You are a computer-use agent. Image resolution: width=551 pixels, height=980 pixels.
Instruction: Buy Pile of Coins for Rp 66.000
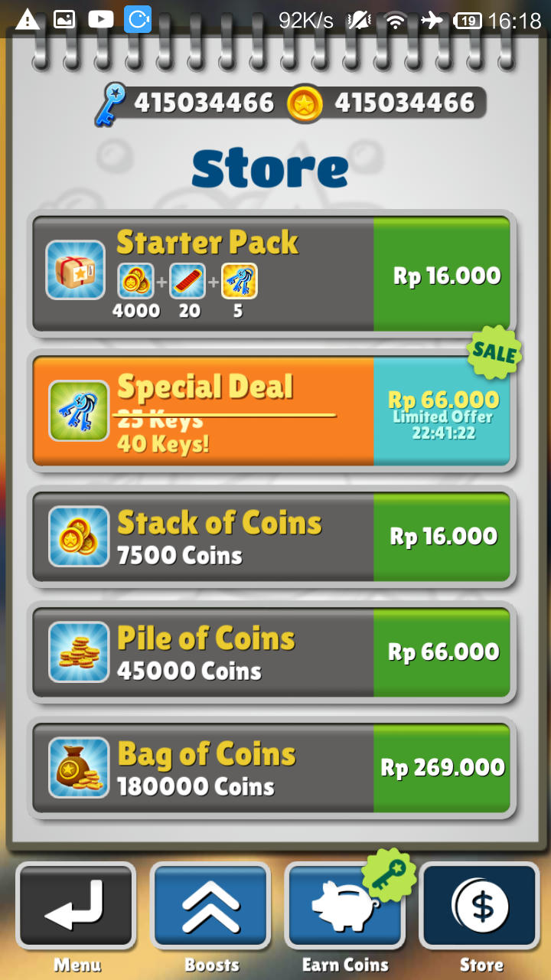tap(442, 652)
